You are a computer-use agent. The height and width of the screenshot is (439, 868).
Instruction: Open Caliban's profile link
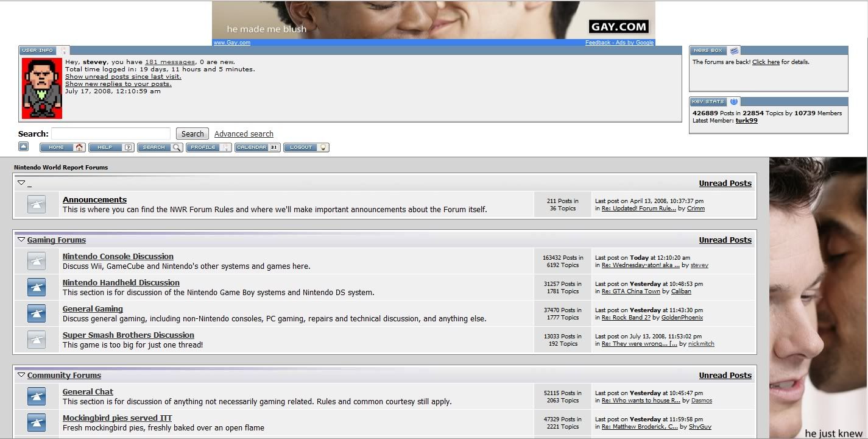click(681, 291)
